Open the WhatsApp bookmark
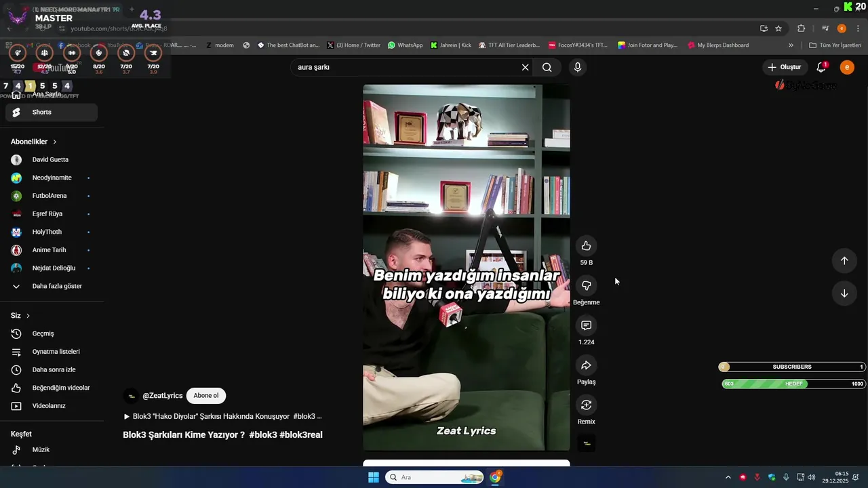Viewport: 868px width, 488px height. [x=406, y=45]
